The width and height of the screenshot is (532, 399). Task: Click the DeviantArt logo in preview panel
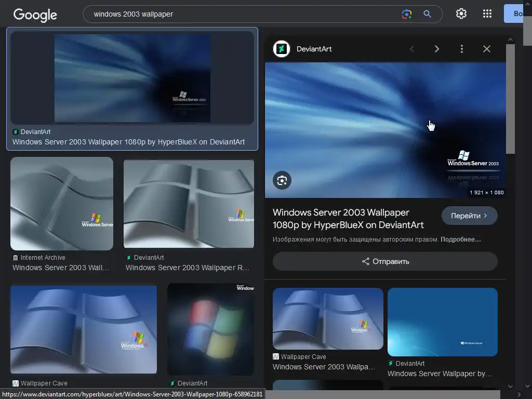pos(282,49)
